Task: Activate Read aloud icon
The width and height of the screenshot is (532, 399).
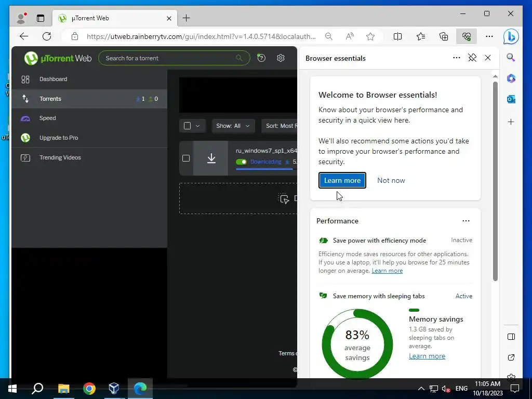Action: 350,36
